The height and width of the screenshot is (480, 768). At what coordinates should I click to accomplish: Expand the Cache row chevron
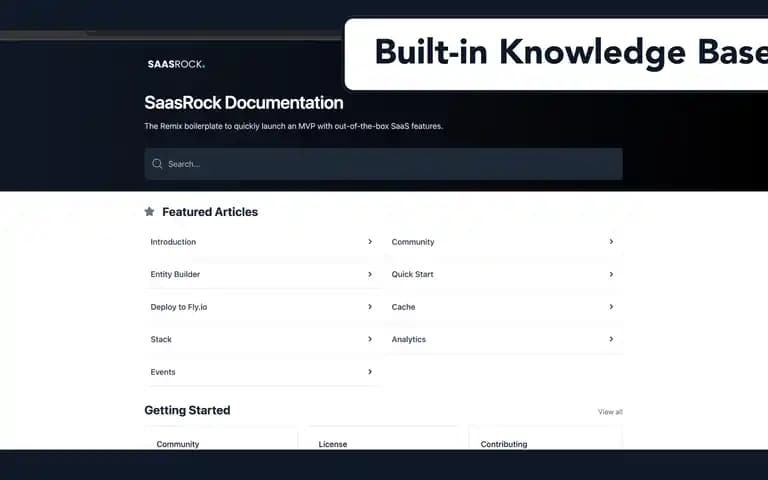pos(611,307)
